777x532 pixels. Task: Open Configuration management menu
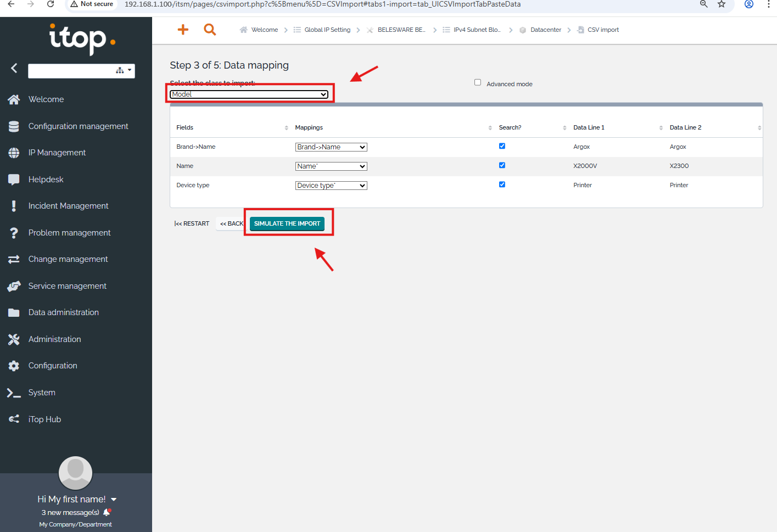coord(78,126)
